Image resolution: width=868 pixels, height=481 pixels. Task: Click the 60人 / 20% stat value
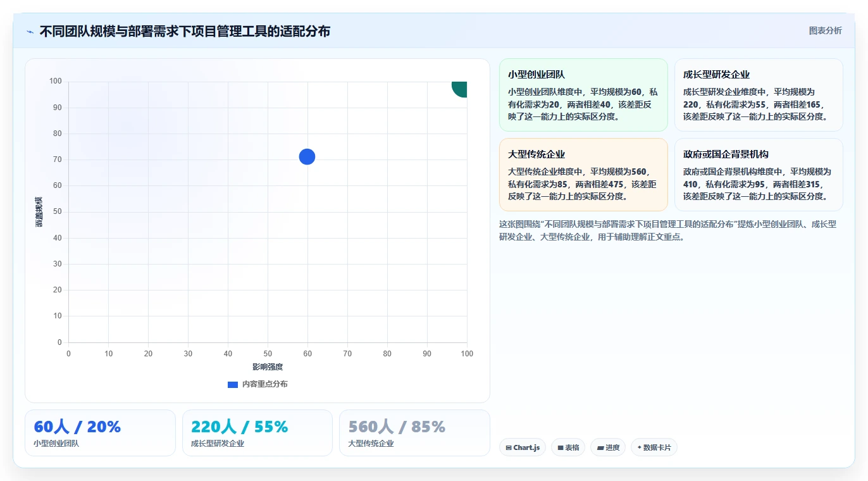coord(77,427)
